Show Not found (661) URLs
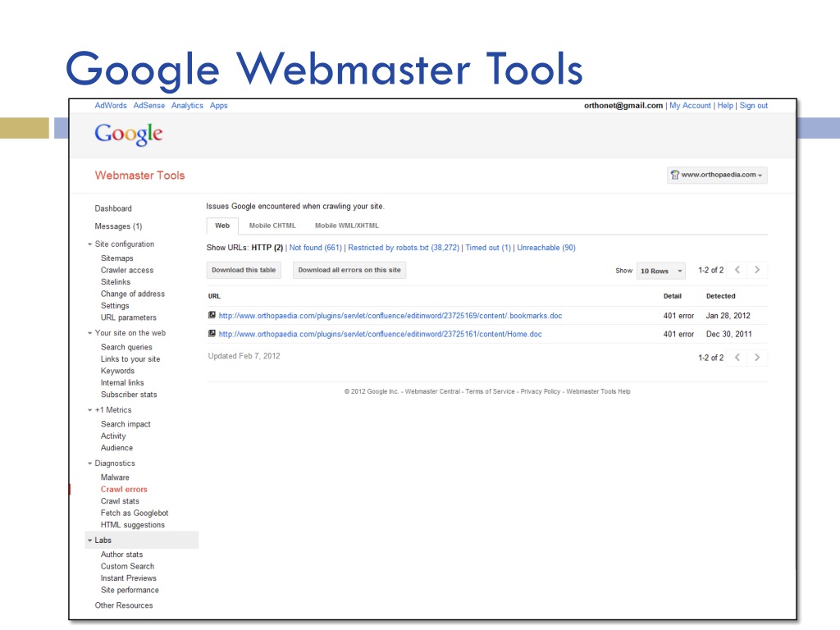The image size is (840, 630). point(316,248)
